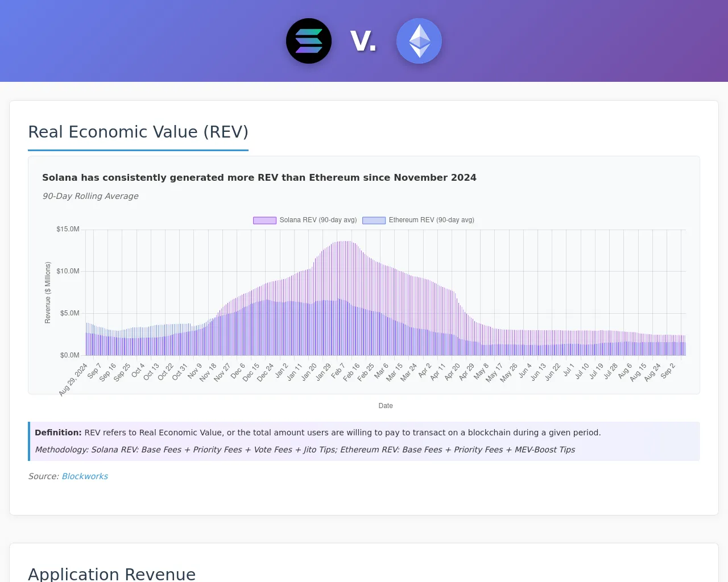Click the "Sep 16" x-axis label
Viewport: 728px width, 582px height.
point(107,372)
